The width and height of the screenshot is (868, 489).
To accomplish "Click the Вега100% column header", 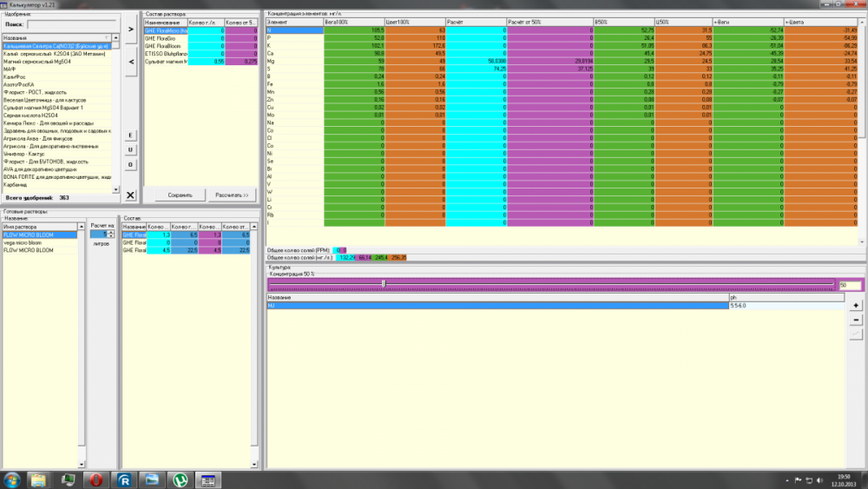I will click(x=354, y=23).
